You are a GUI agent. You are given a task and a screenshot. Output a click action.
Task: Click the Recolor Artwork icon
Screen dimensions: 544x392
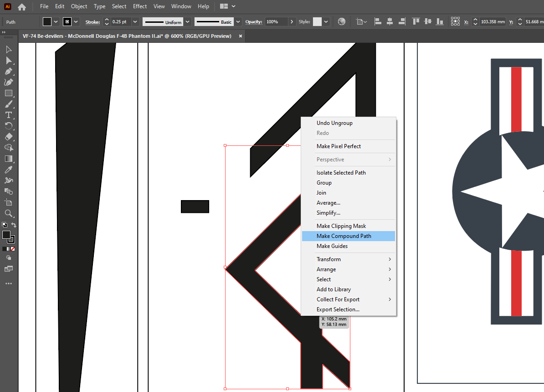[342, 22]
